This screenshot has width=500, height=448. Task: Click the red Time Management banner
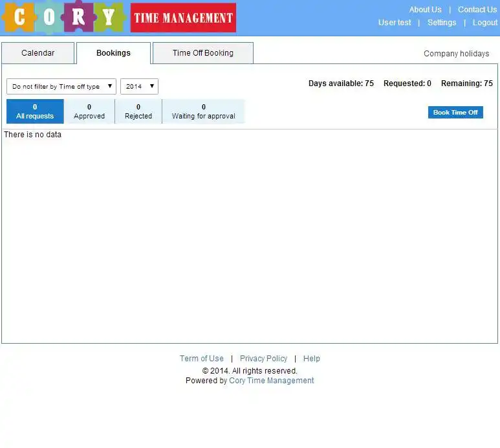tap(183, 18)
